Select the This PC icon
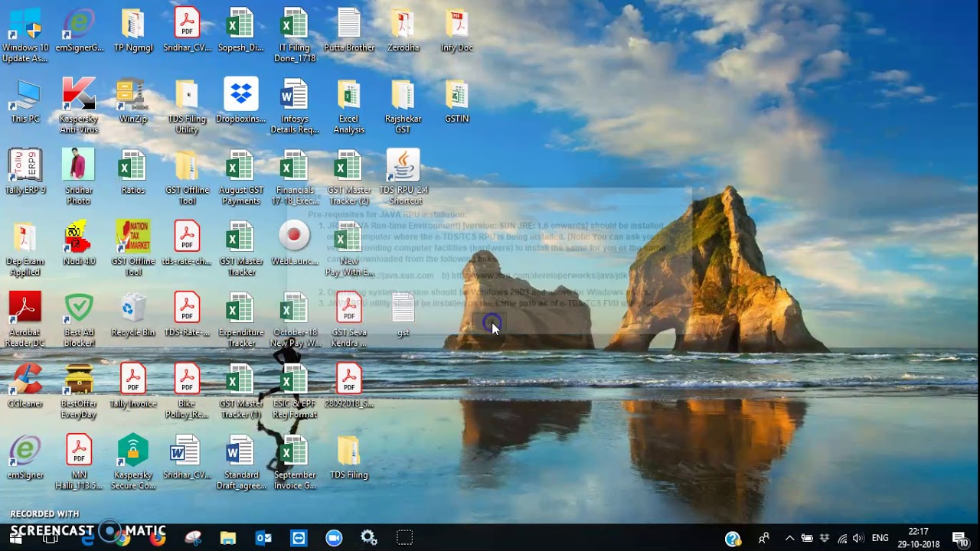This screenshot has width=980, height=551. (x=25, y=100)
